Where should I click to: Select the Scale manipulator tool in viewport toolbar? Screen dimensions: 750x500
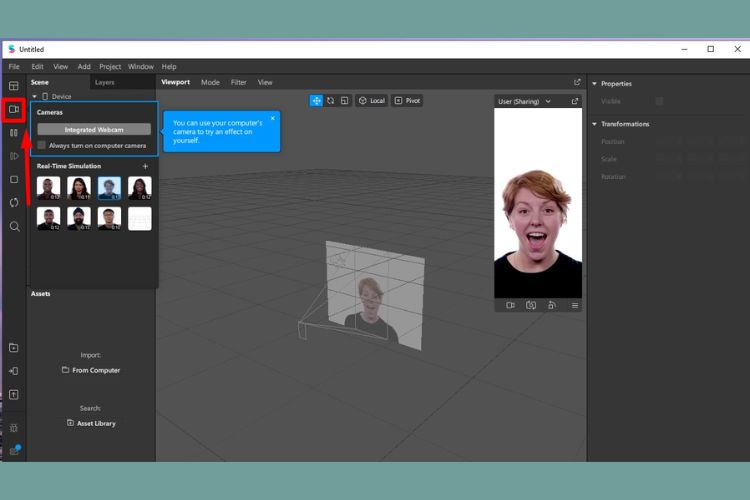click(x=344, y=100)
